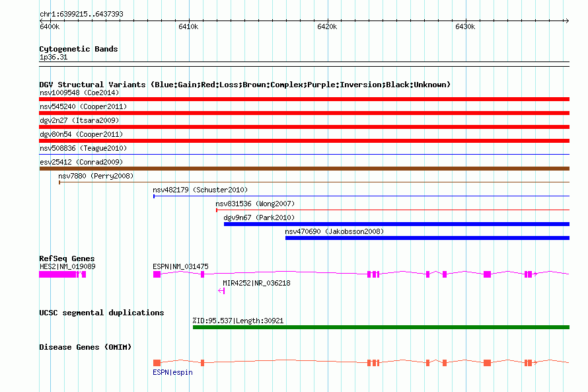Click the nsv1009548 (Coe2014) label
The width and height of the screenshot is (588, 392).
click(79, 93)
